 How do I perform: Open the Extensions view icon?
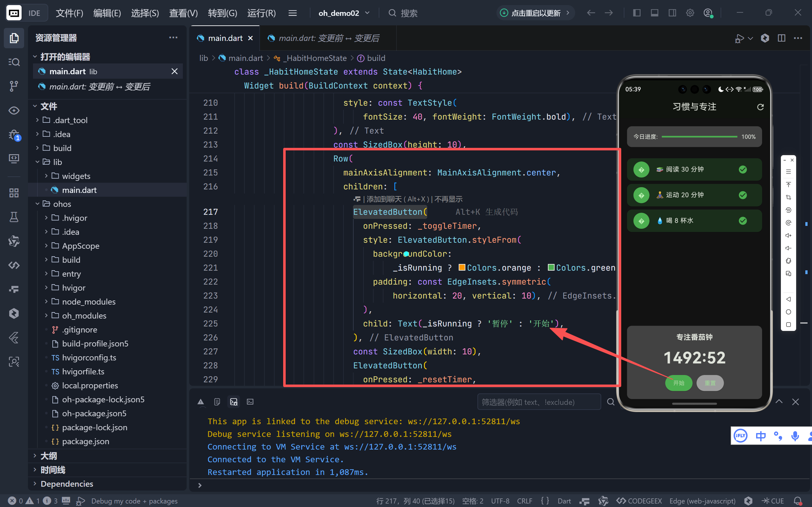click(14, 193)
